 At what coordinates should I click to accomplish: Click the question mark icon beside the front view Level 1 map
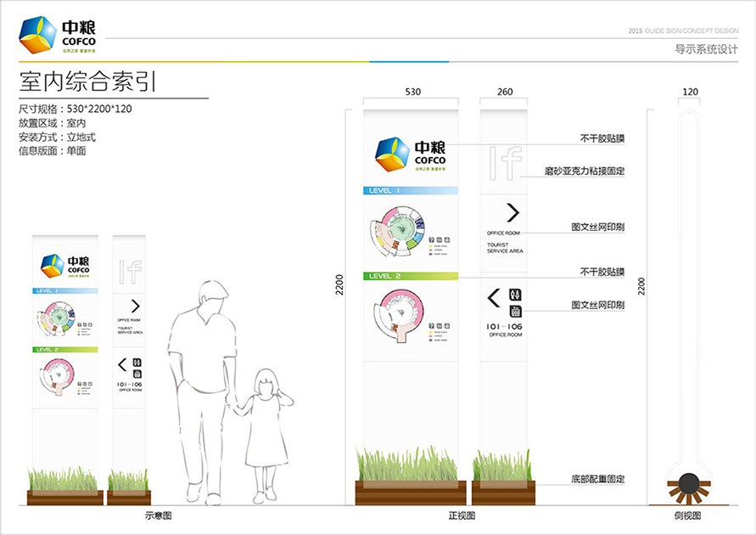pos(432,239)
